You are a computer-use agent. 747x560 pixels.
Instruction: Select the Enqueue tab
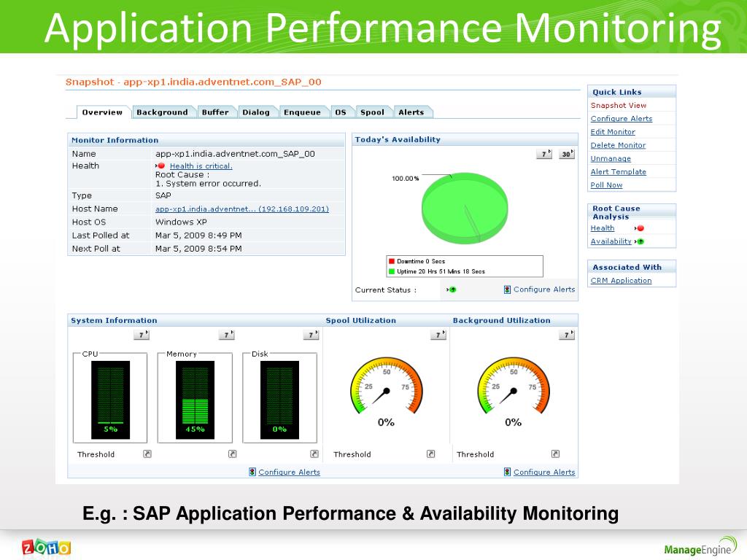[303, 112]
